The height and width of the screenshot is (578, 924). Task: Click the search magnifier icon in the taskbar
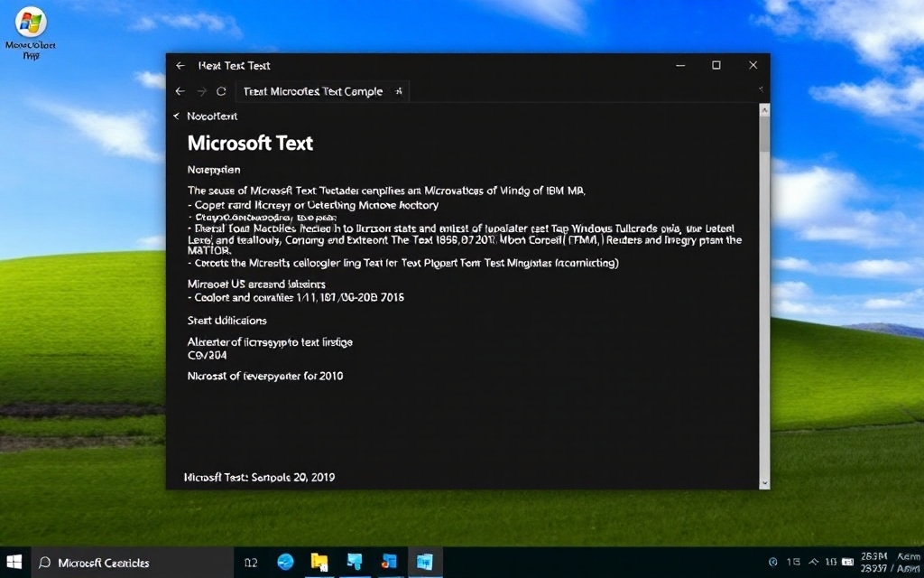coord(44,563)
